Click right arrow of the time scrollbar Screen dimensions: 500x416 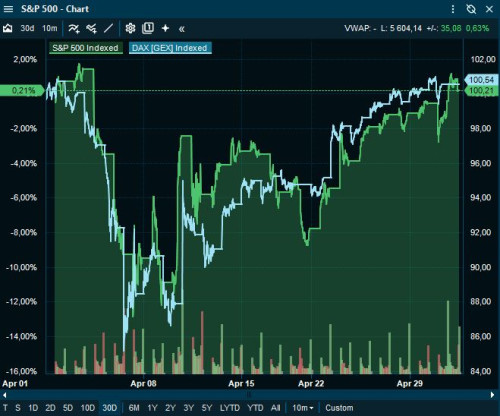click(493, 395)
